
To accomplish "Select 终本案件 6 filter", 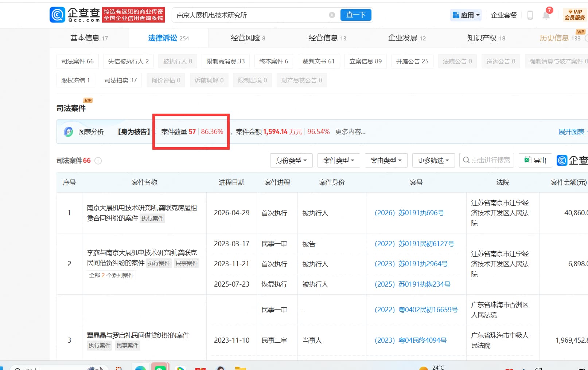I will (274, 61).
